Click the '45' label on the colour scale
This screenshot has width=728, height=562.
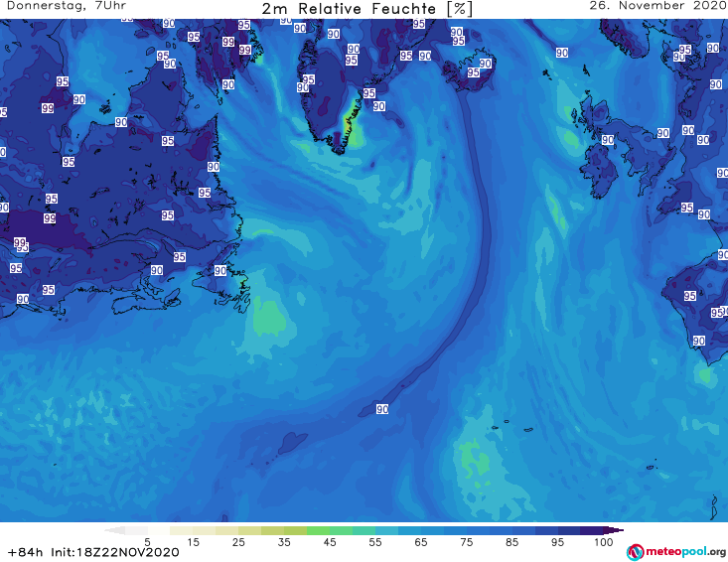click(330, 542)
